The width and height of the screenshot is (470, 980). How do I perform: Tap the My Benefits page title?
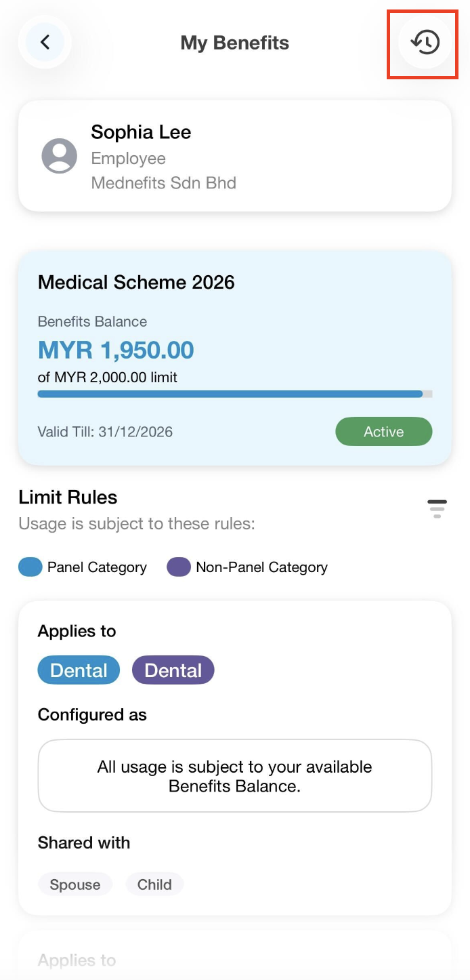tap(234, 43)
